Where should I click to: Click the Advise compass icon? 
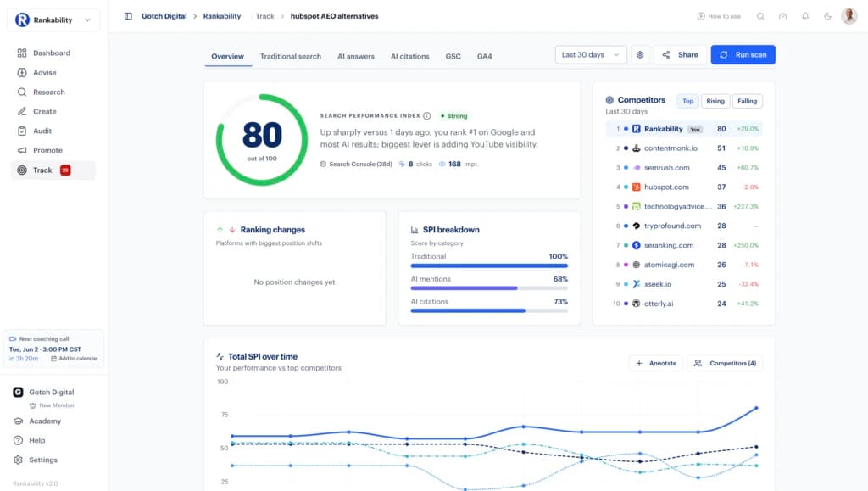click(x=21, y=73)
